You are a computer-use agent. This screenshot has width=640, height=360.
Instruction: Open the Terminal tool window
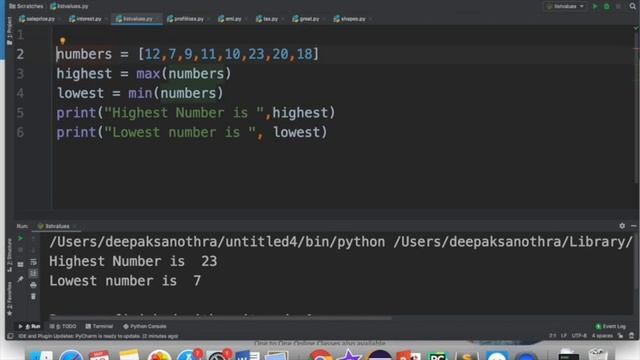pos(99,326)
